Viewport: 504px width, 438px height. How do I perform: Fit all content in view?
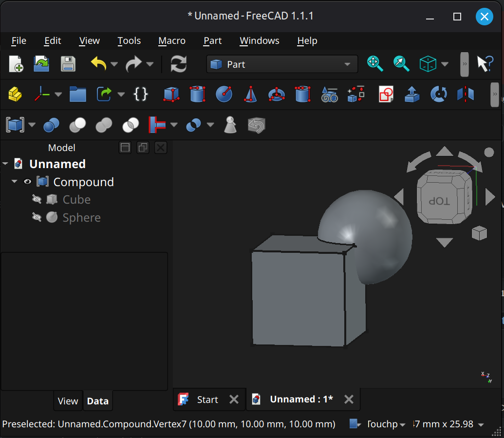[375, 64]
